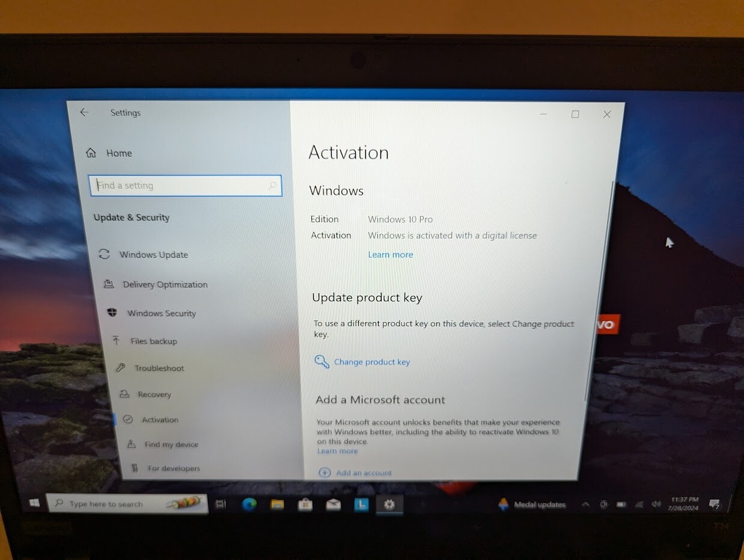Minimize the Settings window
The height and width of the screenshot is (560, 744).
543,114
